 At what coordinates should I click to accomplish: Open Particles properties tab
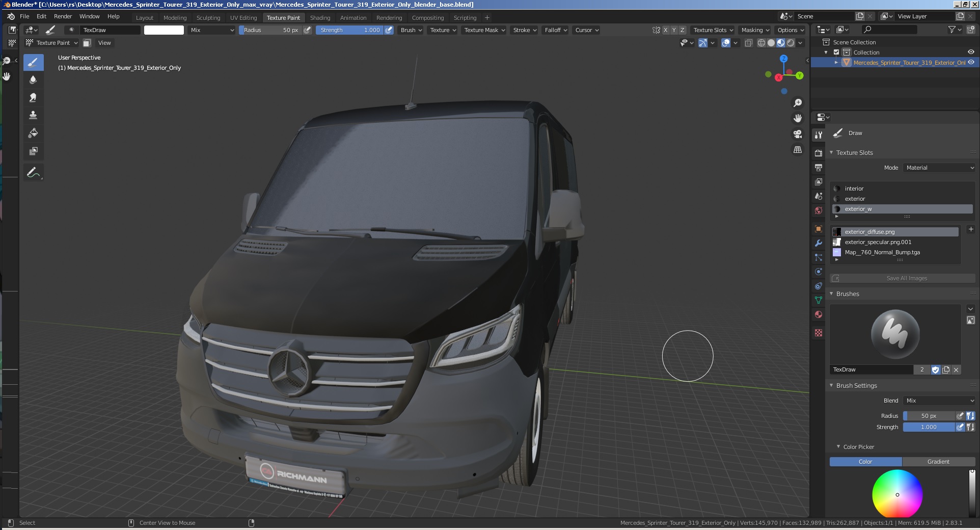[819, 257]
